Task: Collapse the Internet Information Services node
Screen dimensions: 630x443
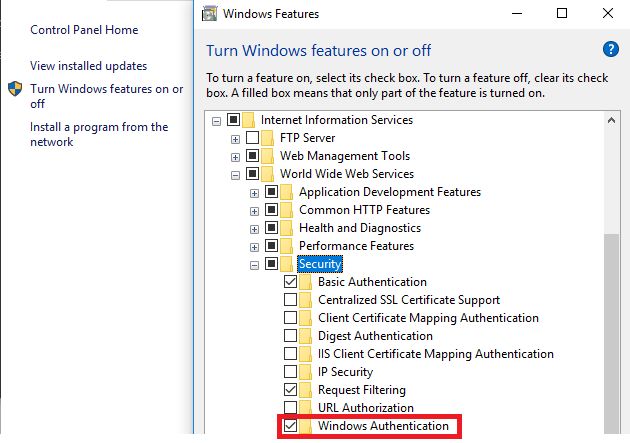Action: 217,121
